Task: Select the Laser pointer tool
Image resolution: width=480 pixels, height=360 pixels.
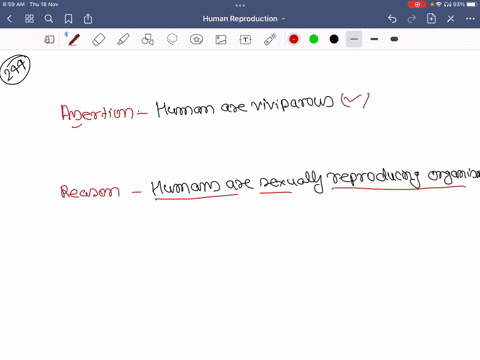Action: [x=270, y=39]
